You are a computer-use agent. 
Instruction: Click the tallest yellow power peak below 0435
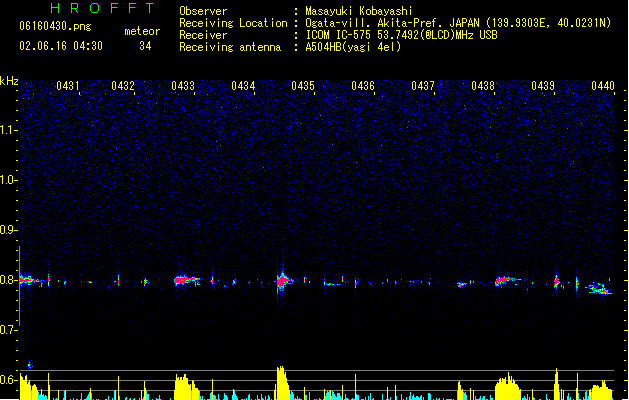282,383
